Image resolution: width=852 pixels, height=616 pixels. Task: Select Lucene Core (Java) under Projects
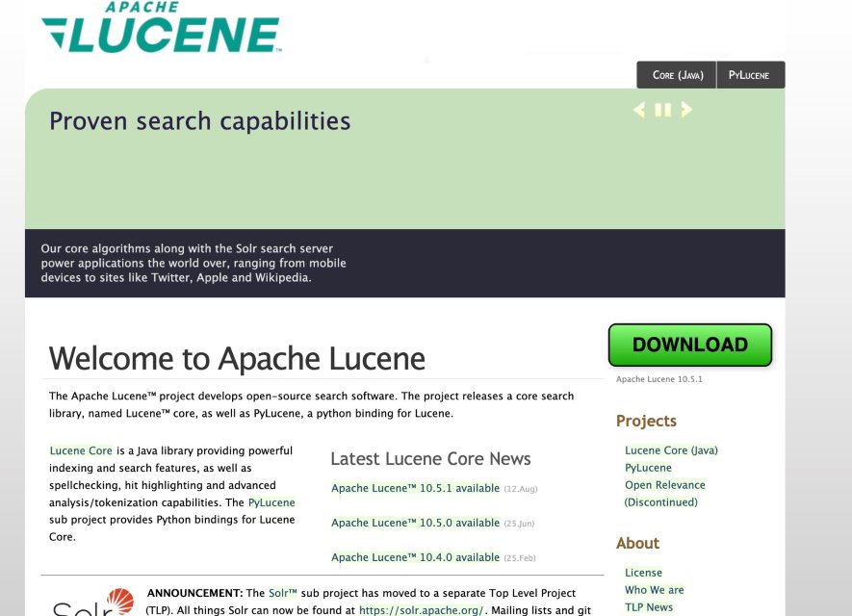coord(671,450)
